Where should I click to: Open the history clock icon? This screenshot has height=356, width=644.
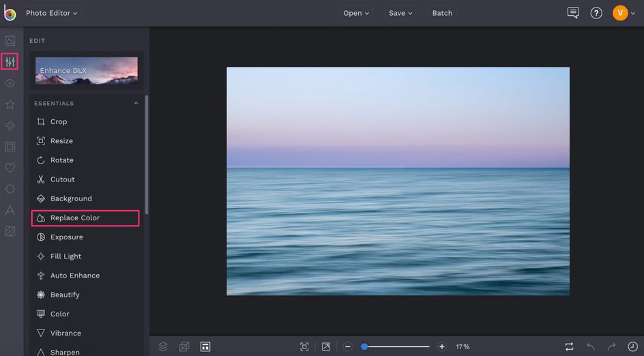[632, 346]
